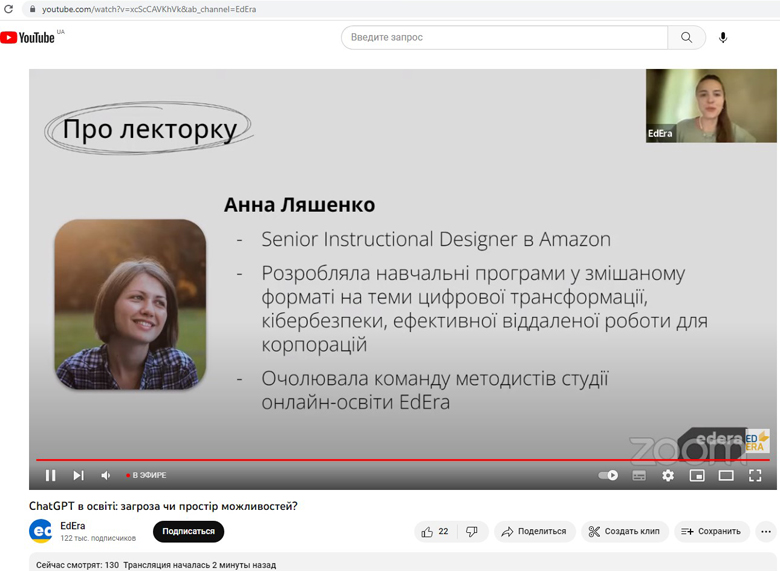Mute the video volume

point(105,476)
